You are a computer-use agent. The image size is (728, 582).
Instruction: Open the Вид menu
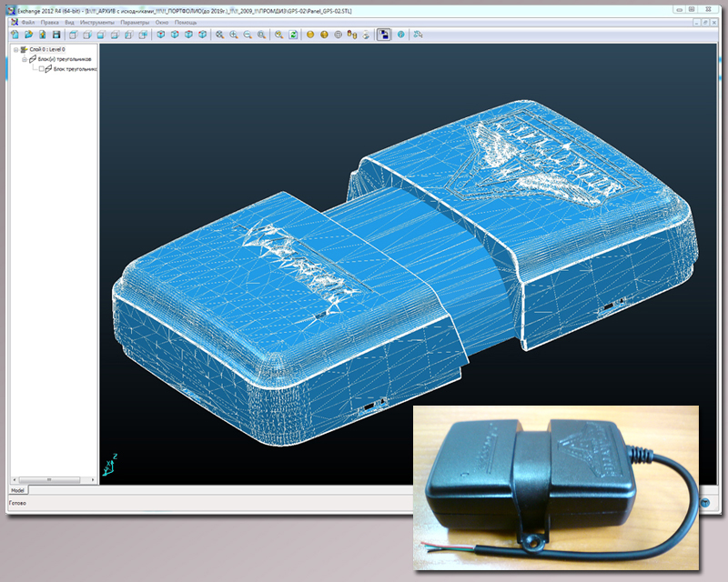coord(69,22)
